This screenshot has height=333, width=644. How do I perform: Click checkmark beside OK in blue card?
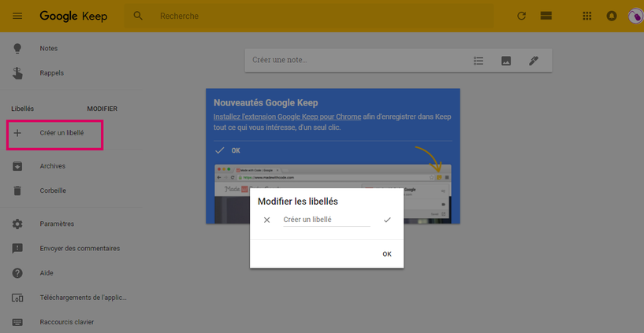pos(220,150)
